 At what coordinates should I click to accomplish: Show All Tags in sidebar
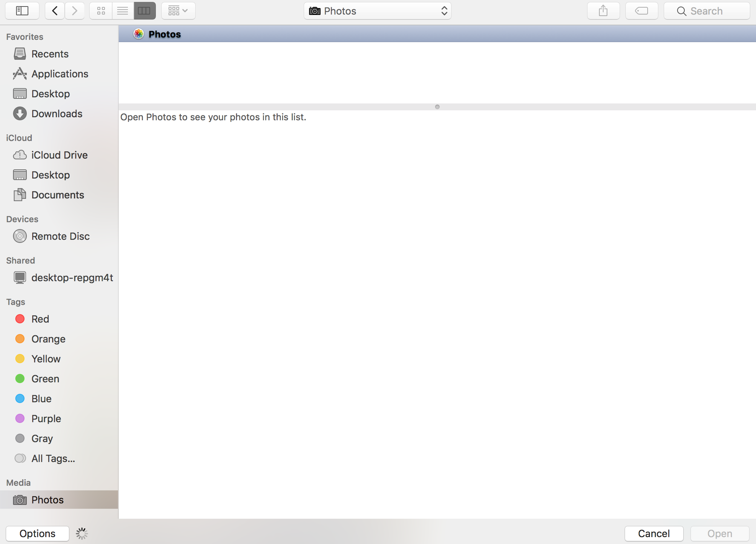[53, 459]
